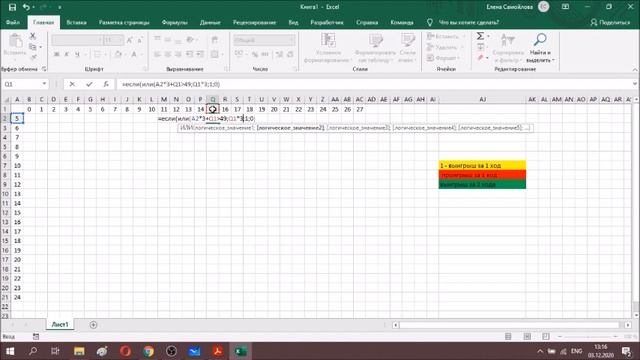
Task: Switch to Page Layout view icon
Action: point(527,336)
